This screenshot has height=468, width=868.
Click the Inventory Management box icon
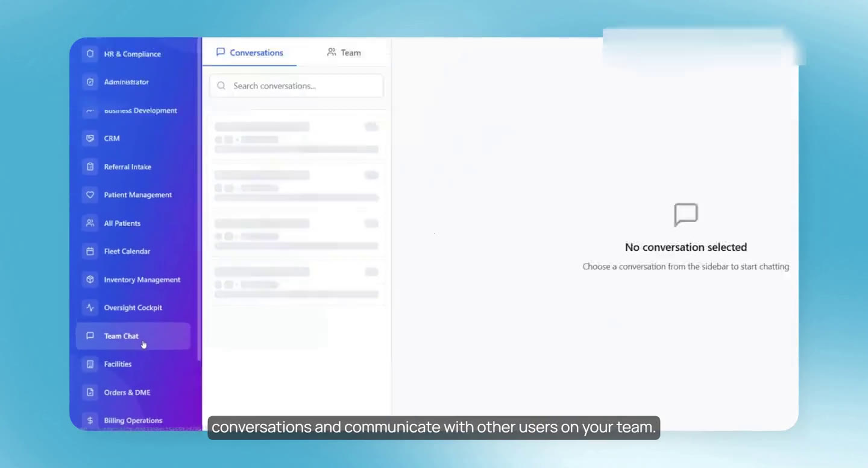click(90, 279)
